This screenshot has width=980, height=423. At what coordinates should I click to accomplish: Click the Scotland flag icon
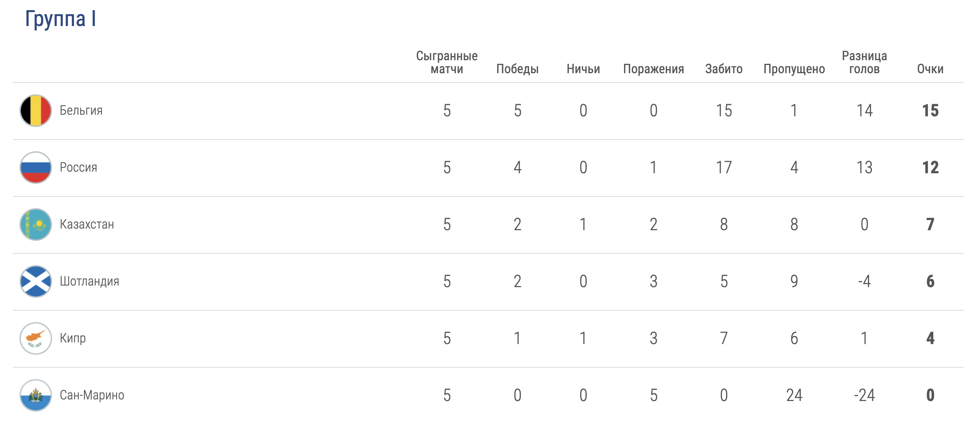pyautogui.click(x=36, y=281)
